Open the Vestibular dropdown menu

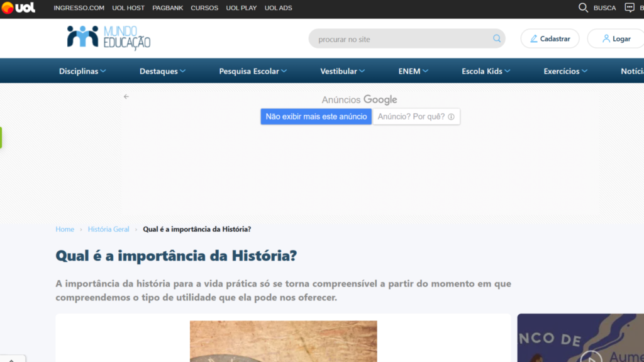[x=342, y=71]
